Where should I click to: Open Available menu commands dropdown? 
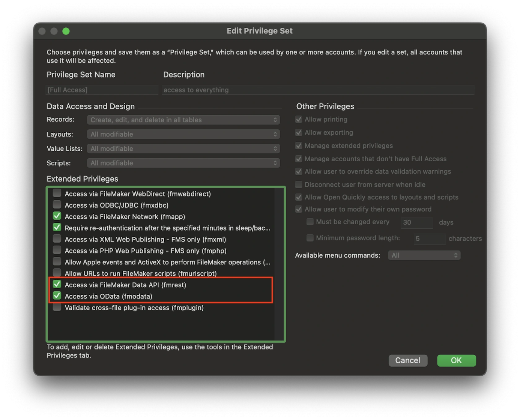[424, 255]
